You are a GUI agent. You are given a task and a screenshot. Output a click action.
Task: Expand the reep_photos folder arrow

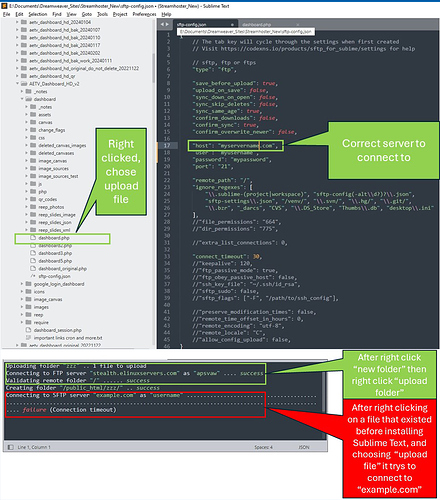(x=26, y=207)
